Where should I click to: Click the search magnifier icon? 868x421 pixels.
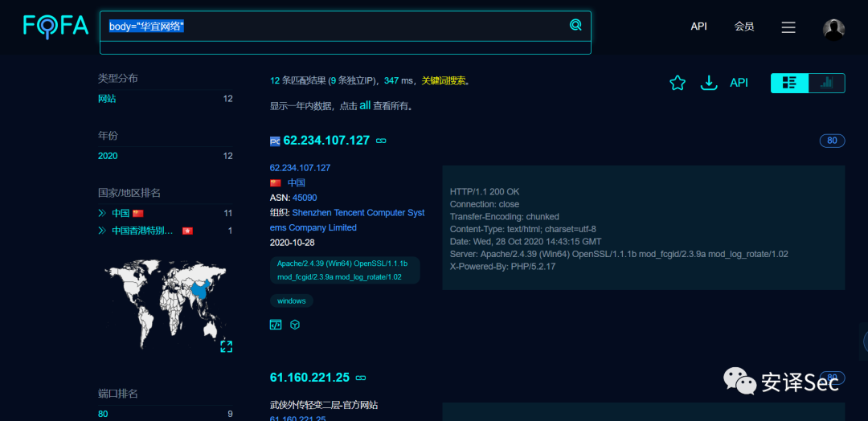[x=575, y=25]
